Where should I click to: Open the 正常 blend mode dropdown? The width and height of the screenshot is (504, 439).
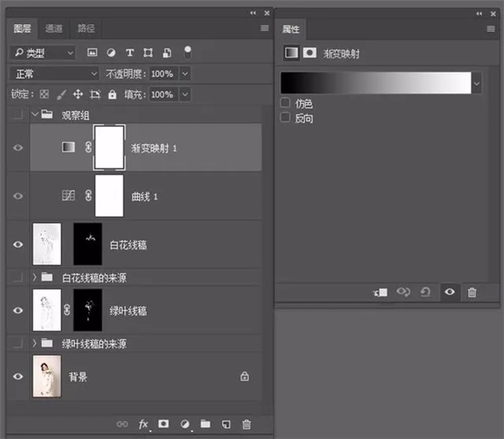pyautogui.click(x=52, y=73)
